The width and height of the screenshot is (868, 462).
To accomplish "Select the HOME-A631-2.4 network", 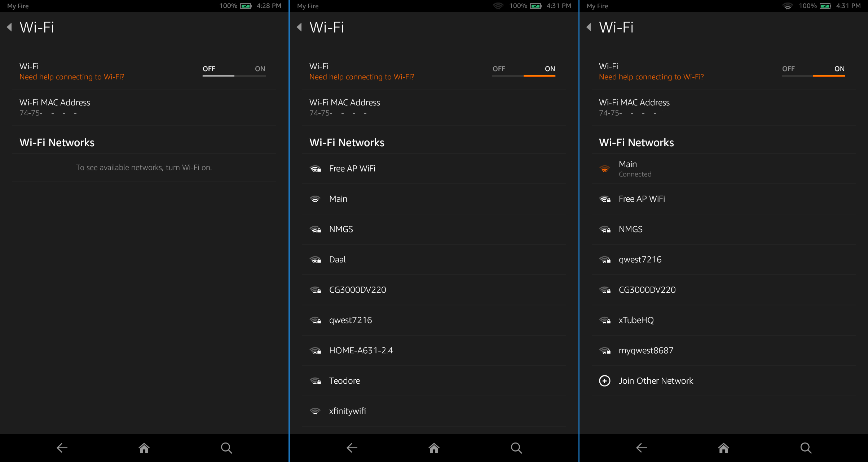I will point(361,350).
